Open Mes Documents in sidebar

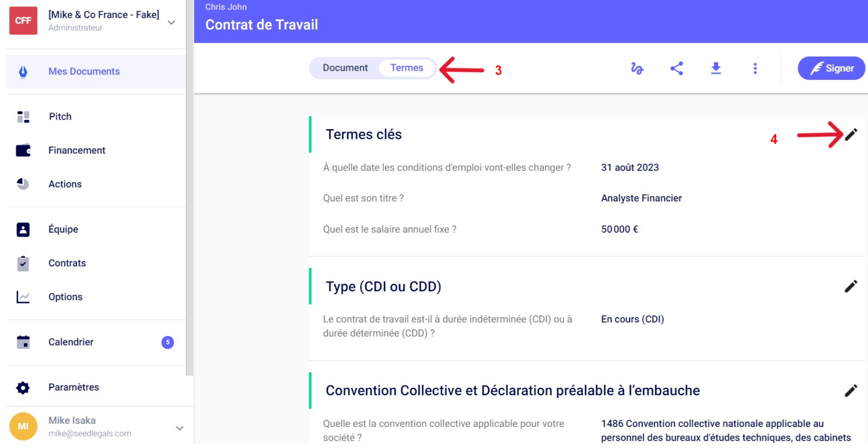[84, 72]
